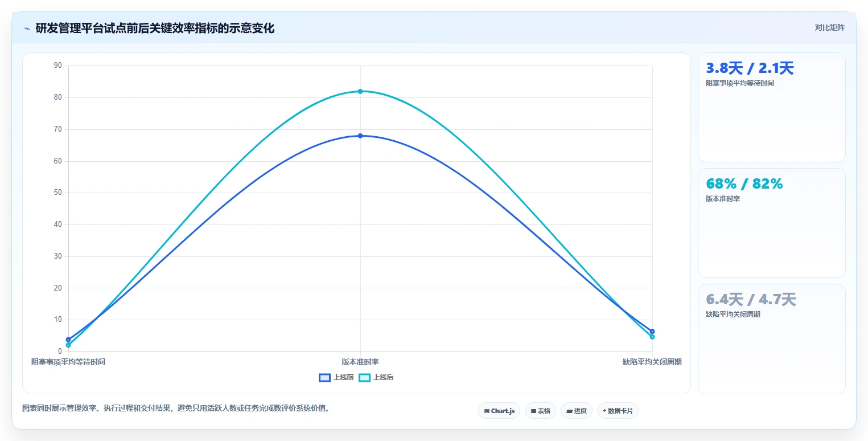
Task: Click the y-axis tick 50
Action: (57, 193)
